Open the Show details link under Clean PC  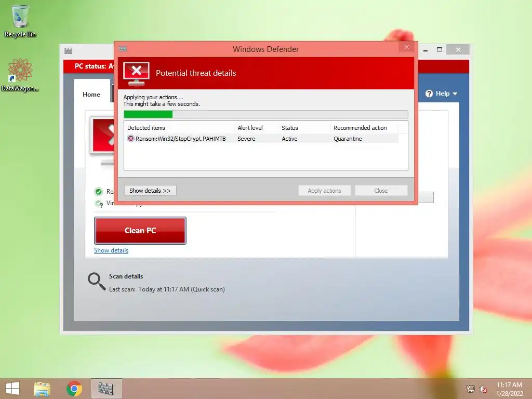tap(111, 250)
